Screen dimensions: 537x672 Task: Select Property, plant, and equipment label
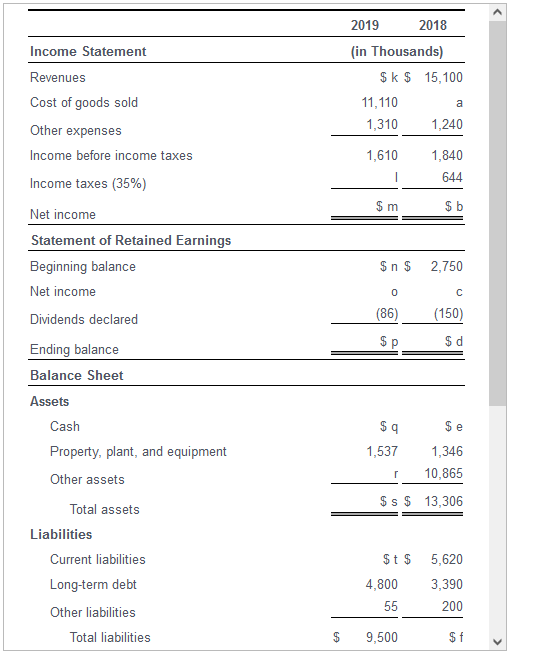pyautogui.click(x=138, y=452)
